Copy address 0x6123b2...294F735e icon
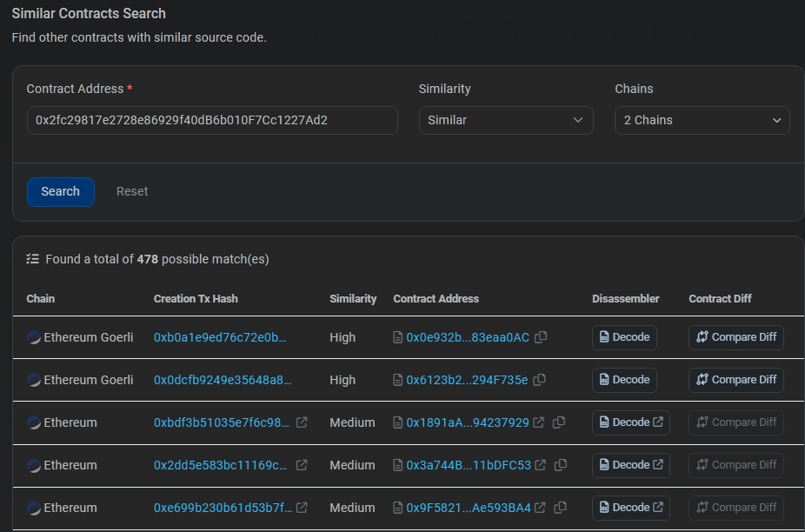 pos(539,380)
